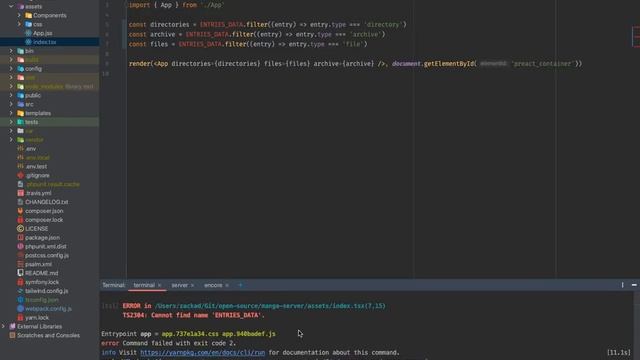Click the package.json file icon

coord(20,238)
